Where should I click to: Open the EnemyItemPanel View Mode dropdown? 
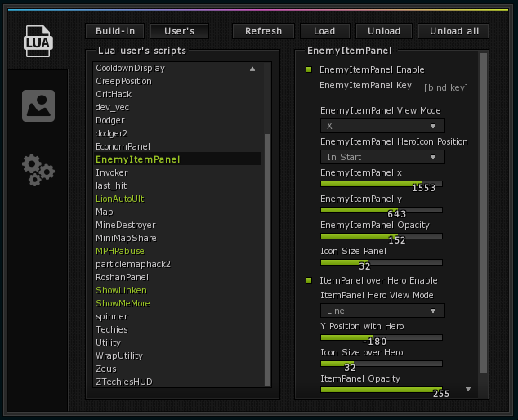(x=382, y=126)
